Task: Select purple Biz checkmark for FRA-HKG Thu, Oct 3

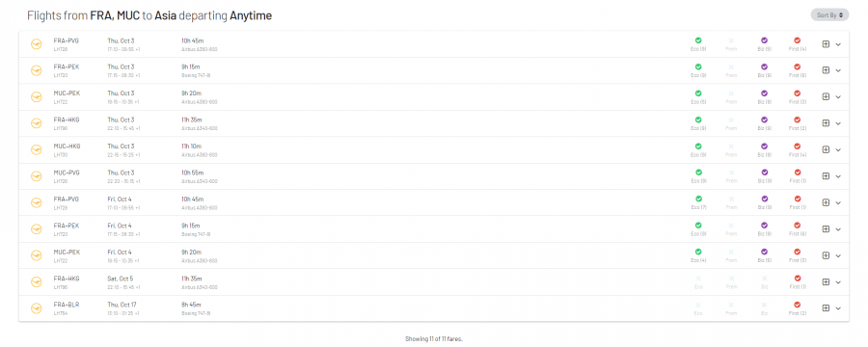Action: 764,120
